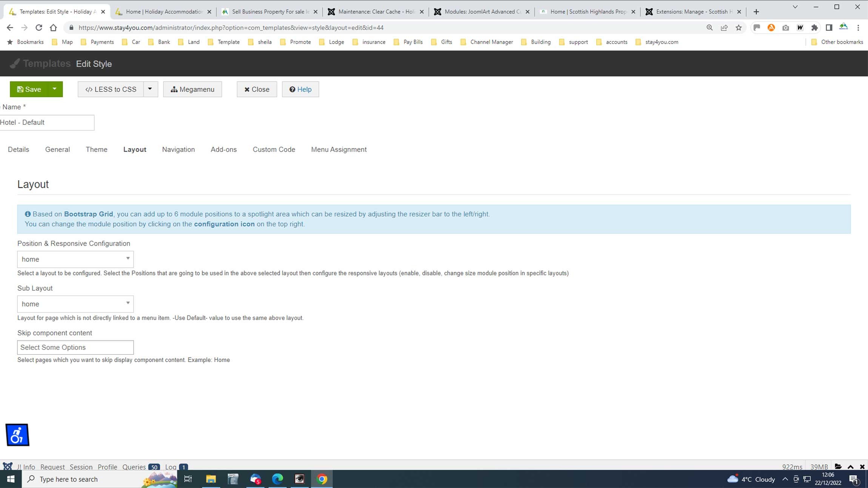
Task: Switch to the Navigation tab
Action: point(178,149)
